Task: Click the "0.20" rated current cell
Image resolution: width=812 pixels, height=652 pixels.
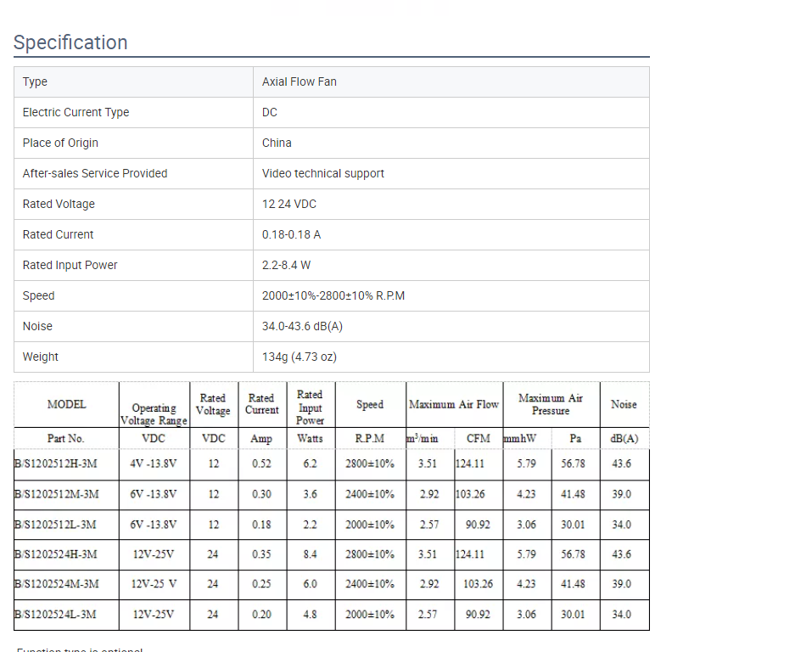Action: tap(261, 615)
